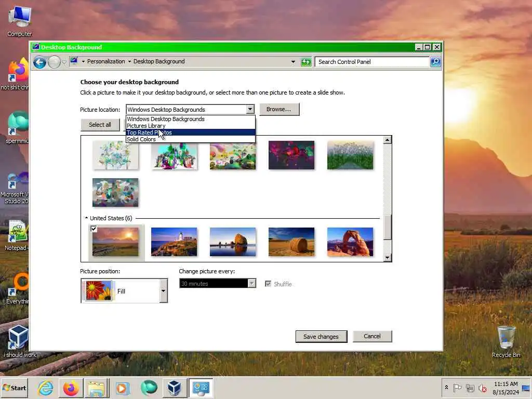Open Windows Explorer from the taskbar
The image size is (532, 399).
click(x=96, y=388)
